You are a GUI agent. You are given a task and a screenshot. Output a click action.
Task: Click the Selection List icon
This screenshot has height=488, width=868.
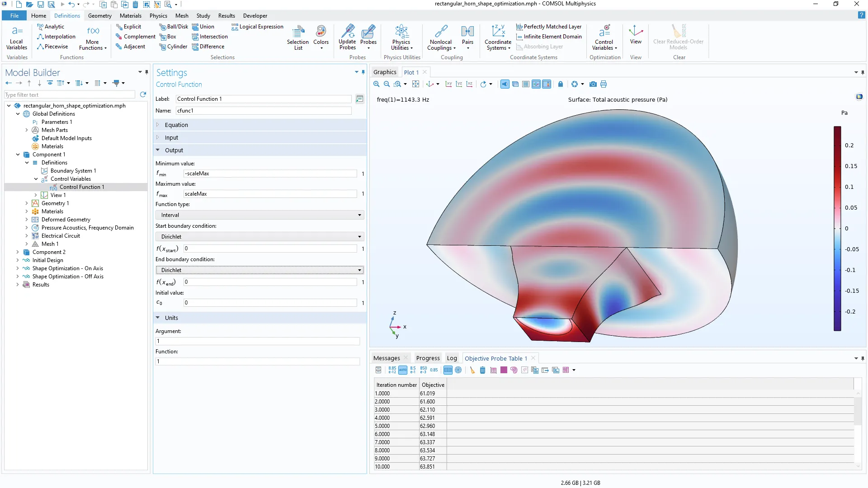tap(298, 37)
